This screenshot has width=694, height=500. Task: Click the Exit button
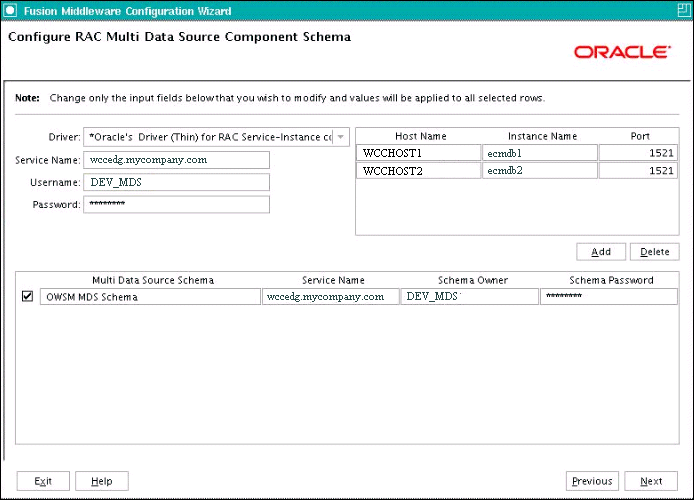(x=43, y=481)
